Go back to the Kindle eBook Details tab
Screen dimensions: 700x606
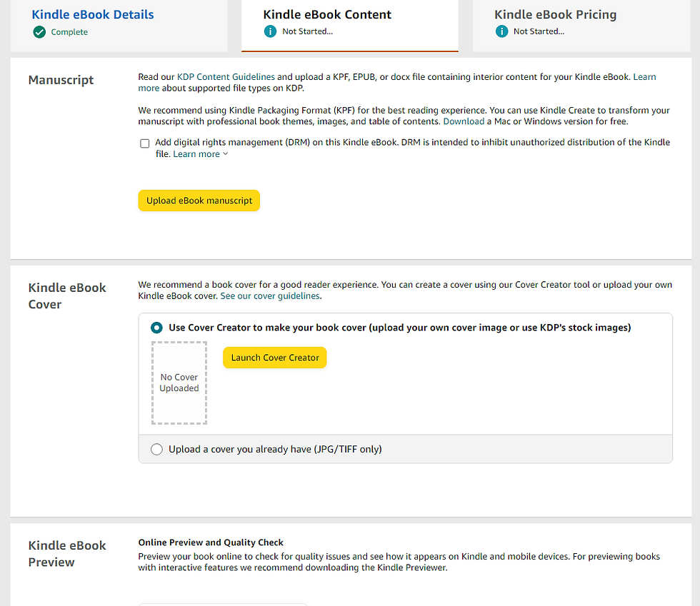point(92,14)
